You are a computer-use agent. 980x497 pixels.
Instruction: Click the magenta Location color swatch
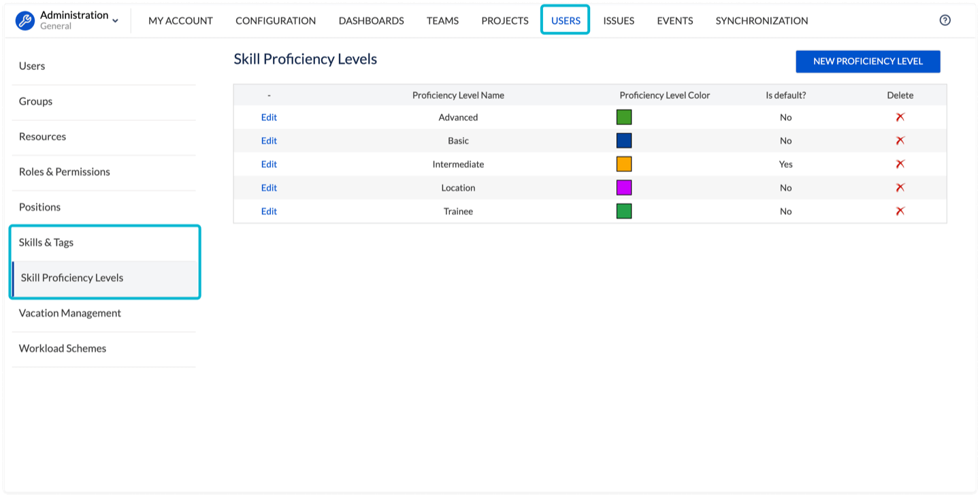pos(624,188)
